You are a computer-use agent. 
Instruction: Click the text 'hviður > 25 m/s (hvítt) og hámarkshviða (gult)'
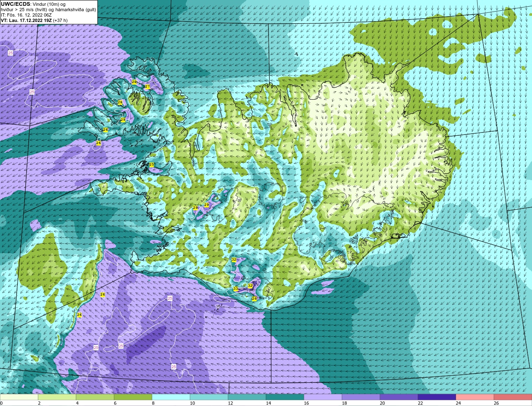click(48, 10)
